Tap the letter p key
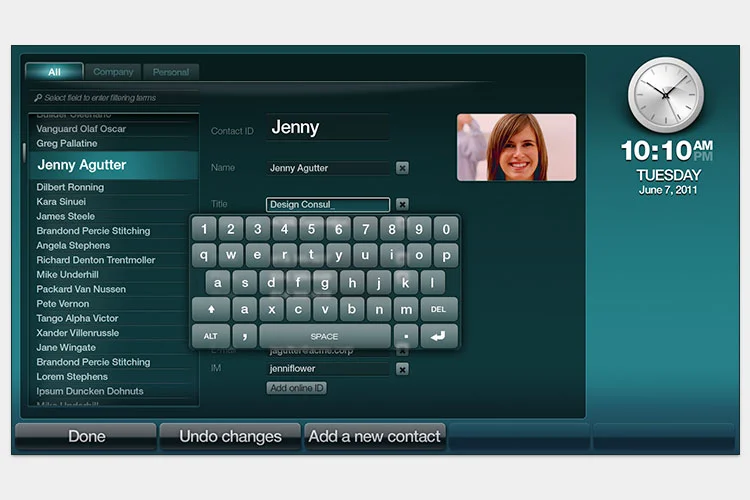Screen dimensions: 750x500 [446, 256]
